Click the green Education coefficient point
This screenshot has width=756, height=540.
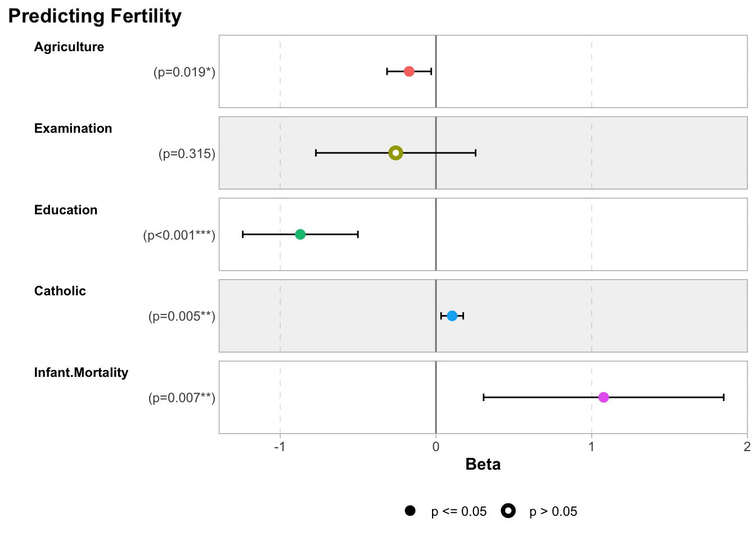[300, 234]
